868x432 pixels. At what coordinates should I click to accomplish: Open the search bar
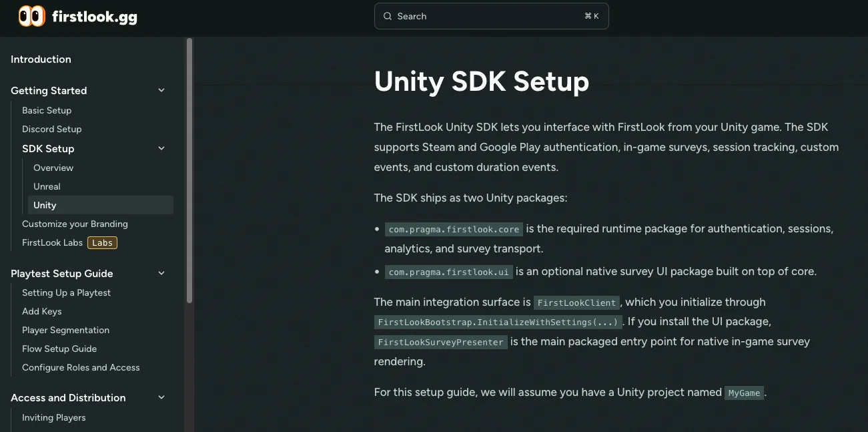(x=491, y=15)
